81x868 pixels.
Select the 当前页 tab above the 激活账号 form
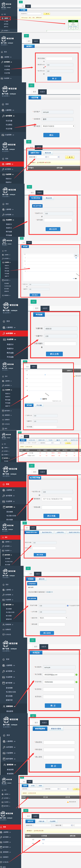click(x=36, y=41)
